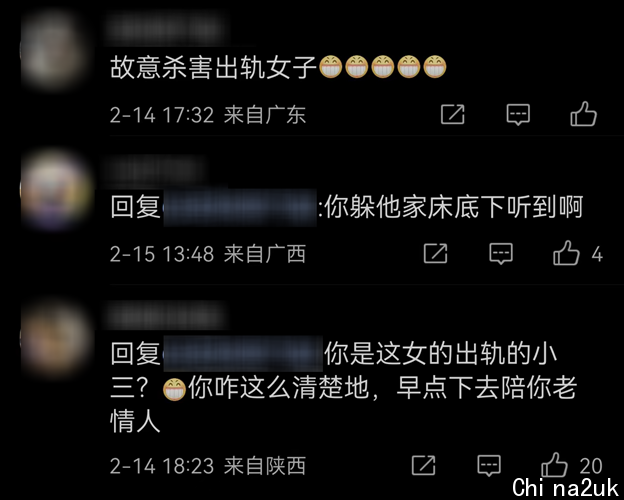Open blurred username of the 陕西 commenter

[x=166, y=316]
